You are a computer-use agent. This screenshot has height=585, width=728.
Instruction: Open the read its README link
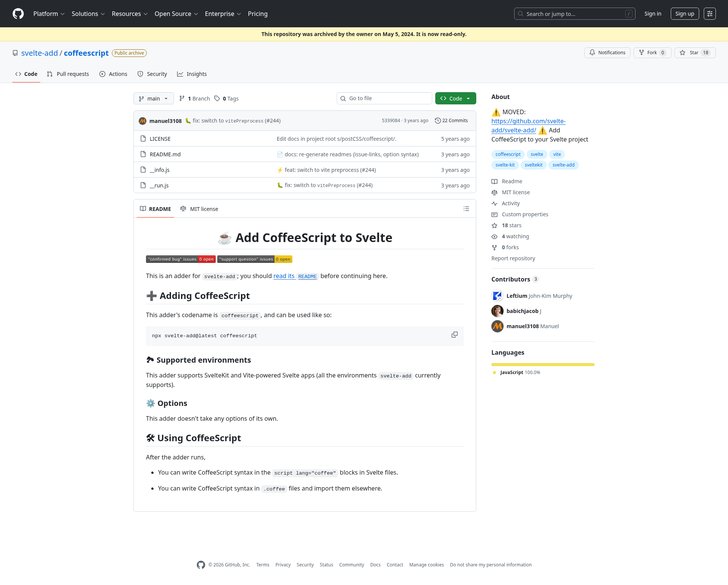click(x=295, y=276)
